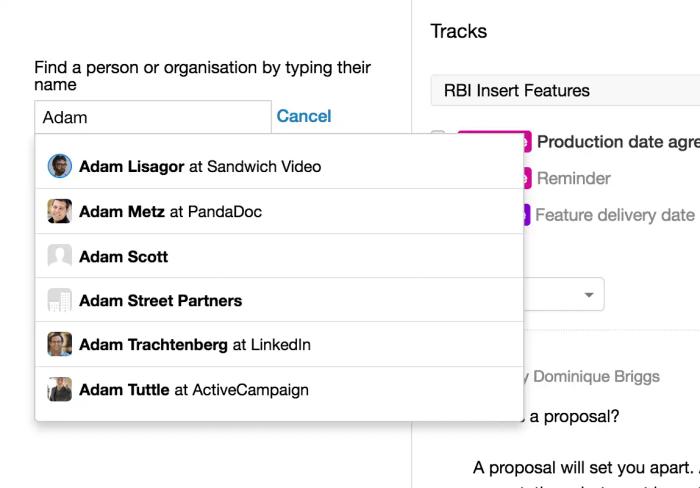Focus the name search field containing Adam
This screenshot has height=488, width=700.
click(x=153, y=117)
